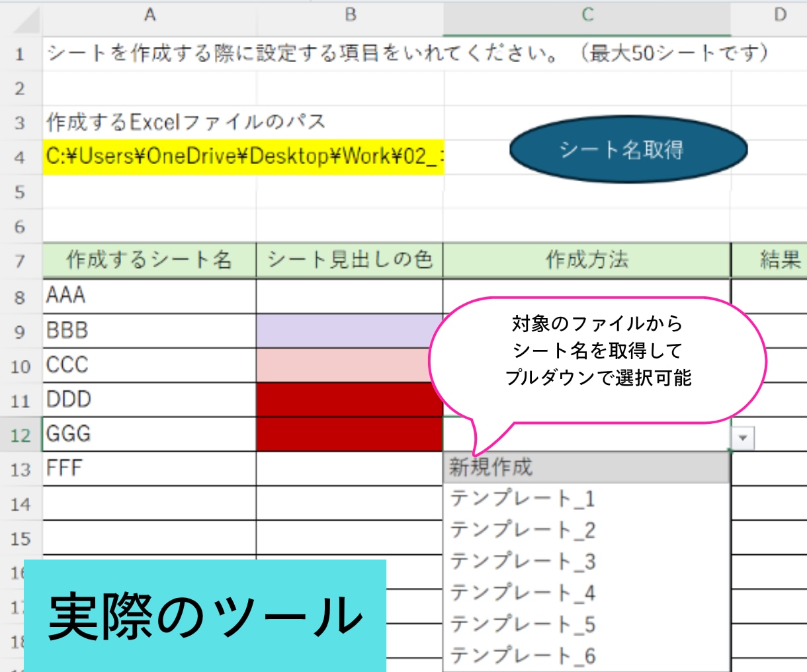Select row header 15
Screen dimensions: 807x672
tap(21, 538)
